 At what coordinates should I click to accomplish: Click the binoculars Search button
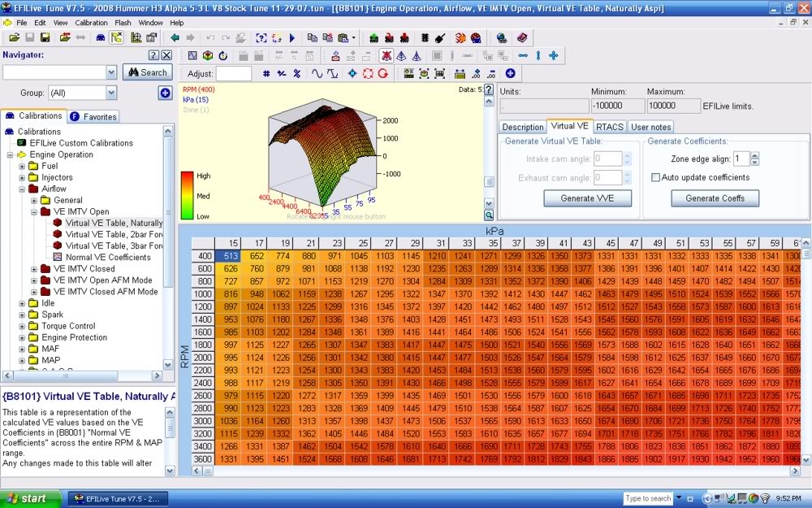(146, 72)
